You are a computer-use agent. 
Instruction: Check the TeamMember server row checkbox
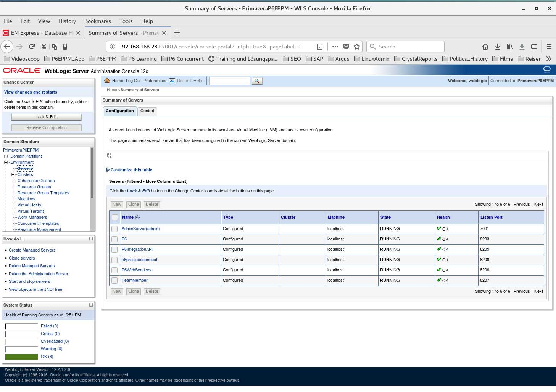click(114, 281)
